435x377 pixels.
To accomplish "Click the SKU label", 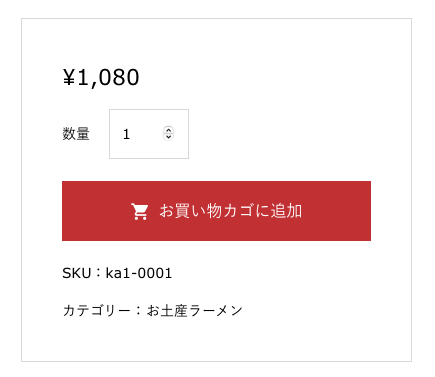I will click(x=77, y=273).
